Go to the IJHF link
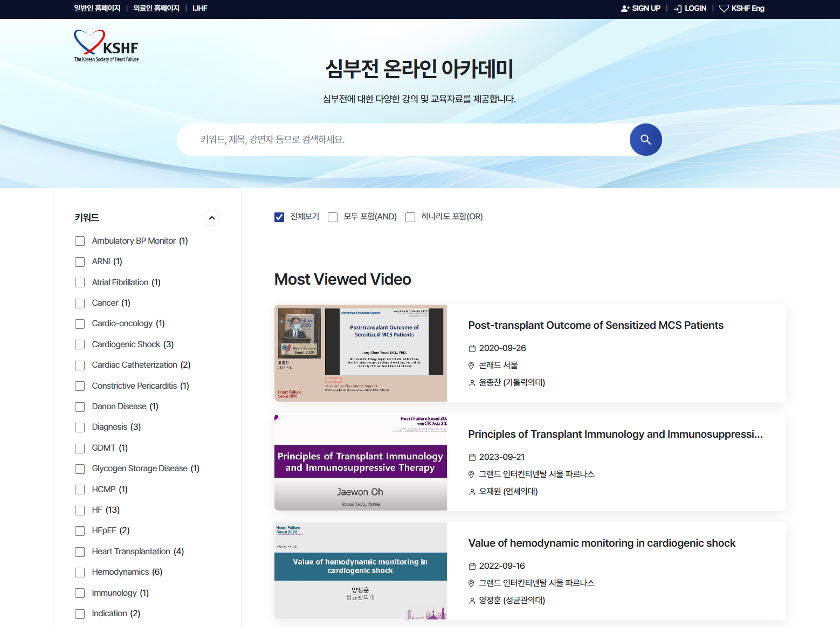This screenshot has width=840, height=627. (199, 9)
